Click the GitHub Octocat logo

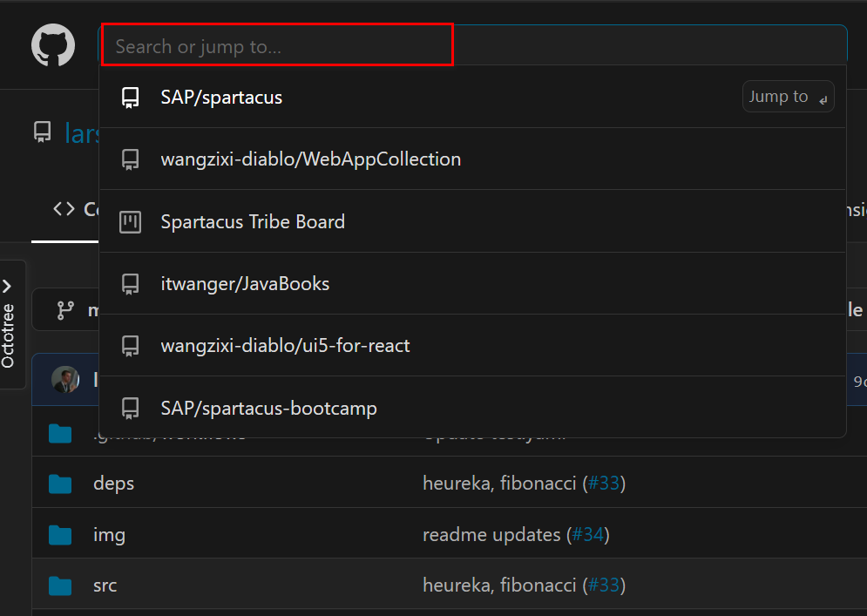(53, 44)
